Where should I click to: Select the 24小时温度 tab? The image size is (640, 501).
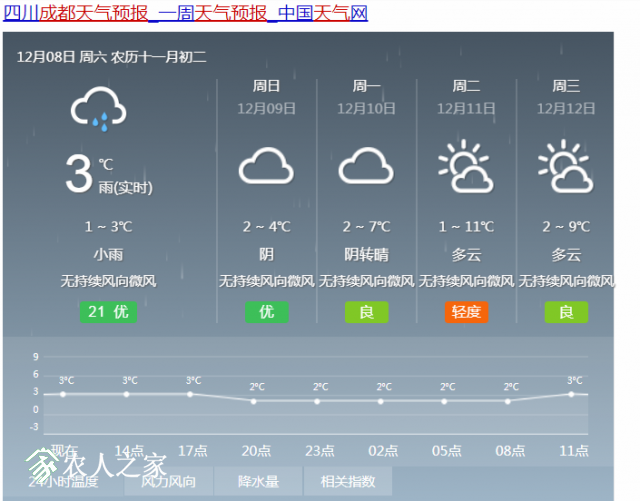click(x=63, y=481)
